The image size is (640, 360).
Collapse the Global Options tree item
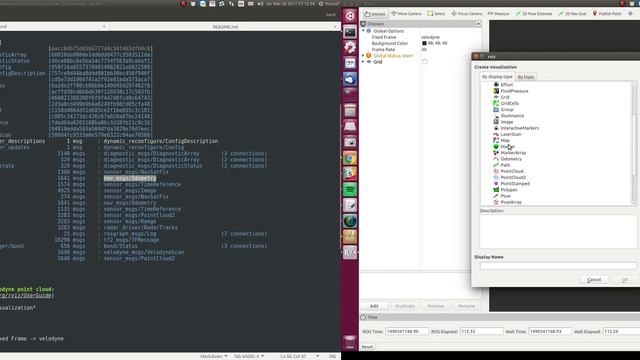(x=363, y=31)
